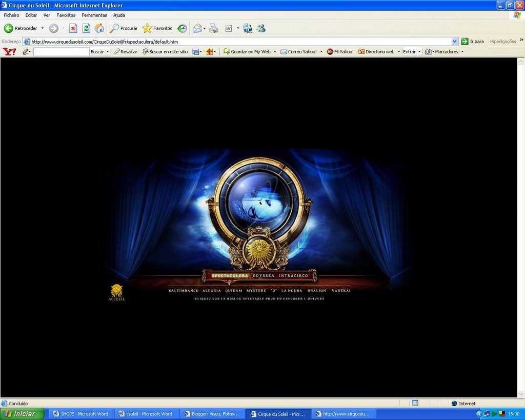Switch to 1HOJE - Microsoft Word taskbar button
Viewport: 525px width, 420px height.
pyautogui.click(x=81, y=414)
